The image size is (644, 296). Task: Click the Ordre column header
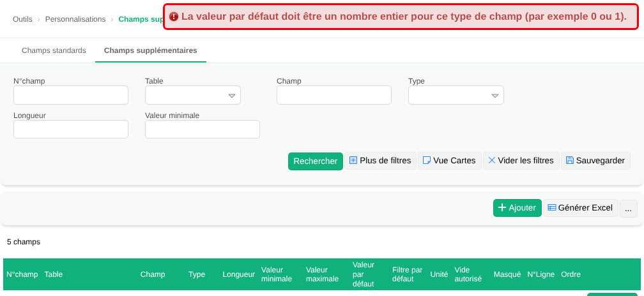click(571, 274)
